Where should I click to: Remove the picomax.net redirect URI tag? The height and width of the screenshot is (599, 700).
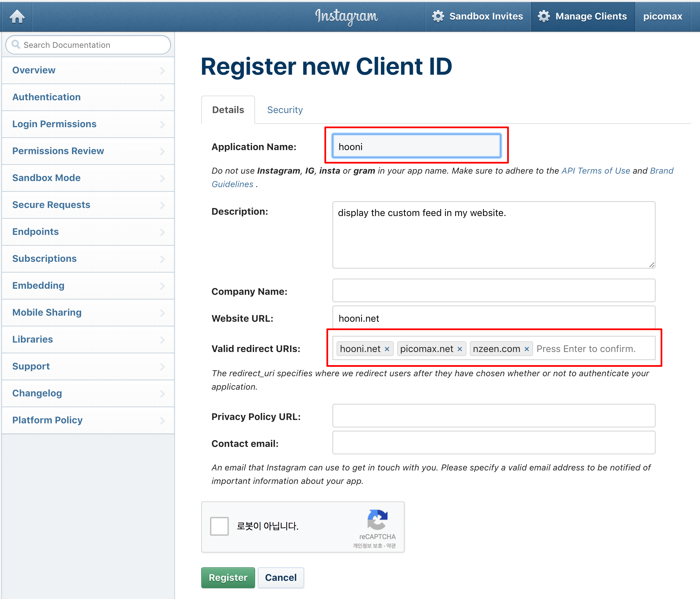459,349
